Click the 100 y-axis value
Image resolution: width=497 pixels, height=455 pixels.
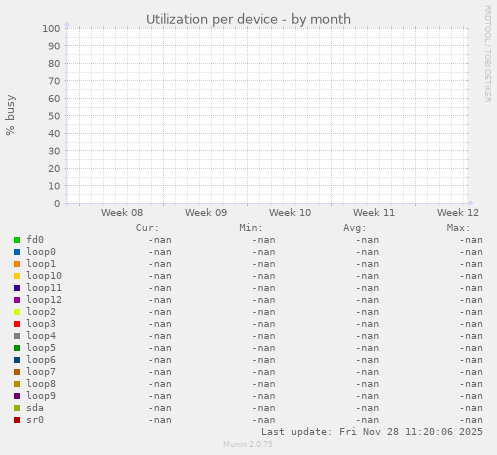click(51, 29)
